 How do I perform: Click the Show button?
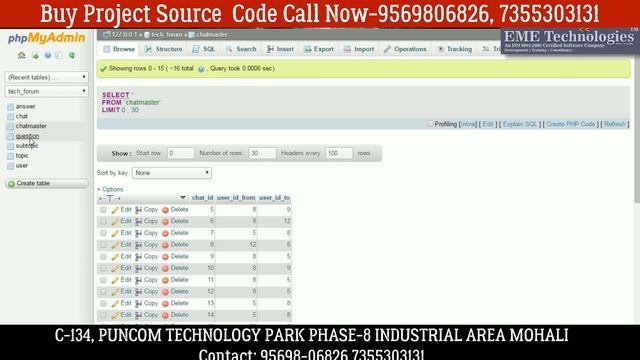(121, 153)
